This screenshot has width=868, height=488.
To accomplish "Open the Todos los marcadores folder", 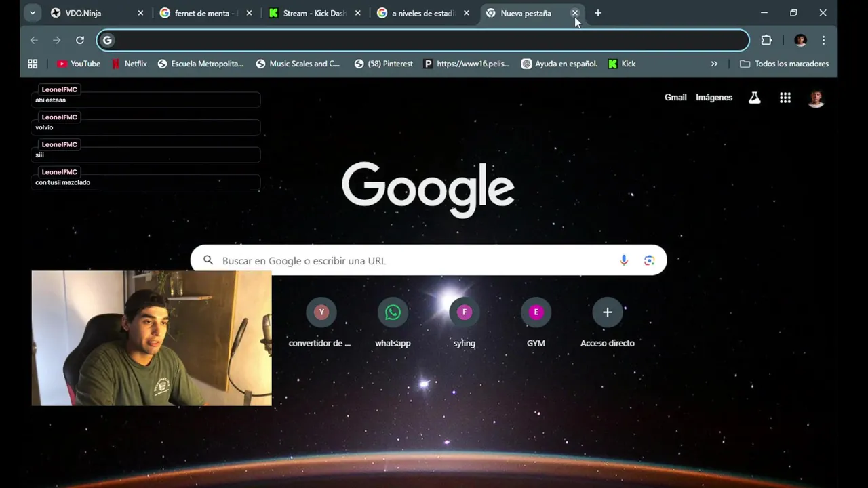I will click(784, 64).
